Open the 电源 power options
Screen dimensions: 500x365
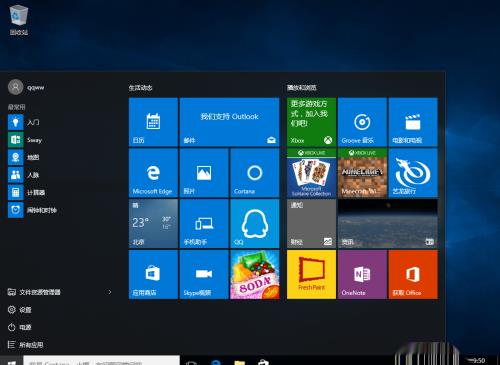tap(19, 327)
